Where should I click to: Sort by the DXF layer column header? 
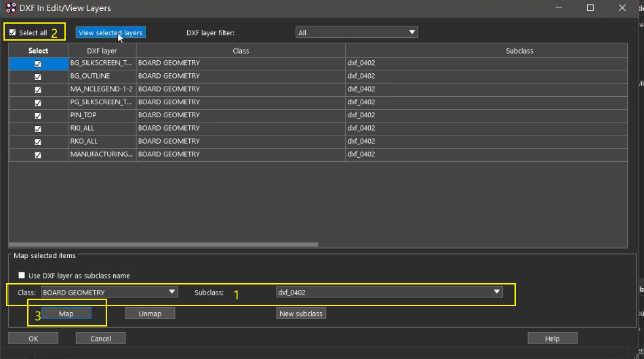coord(102,51)
